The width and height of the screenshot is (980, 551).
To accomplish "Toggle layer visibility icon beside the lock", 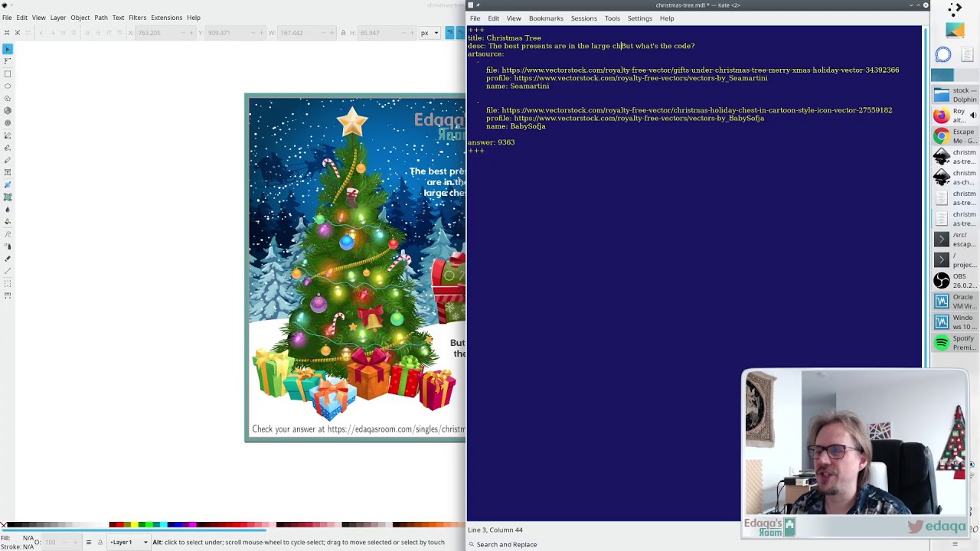I will [x=88, y=542].
